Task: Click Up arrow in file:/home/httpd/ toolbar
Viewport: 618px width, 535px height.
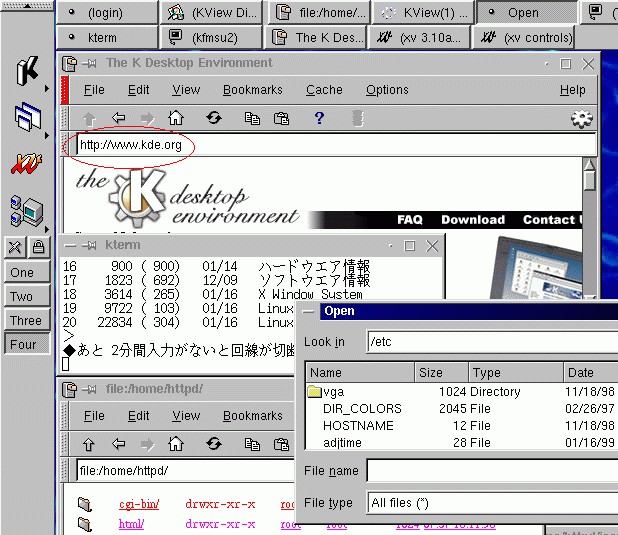Action: 89,444
